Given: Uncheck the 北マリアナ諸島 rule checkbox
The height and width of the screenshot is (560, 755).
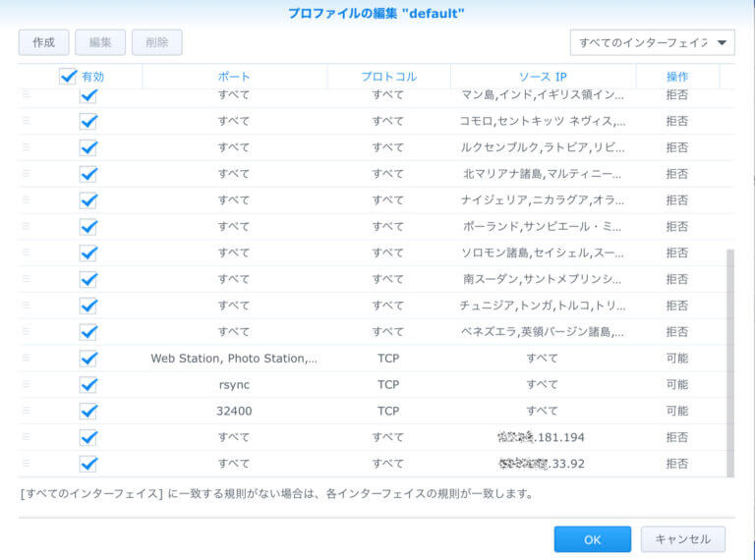Looking at the screenshot, I should coord(88,174).
